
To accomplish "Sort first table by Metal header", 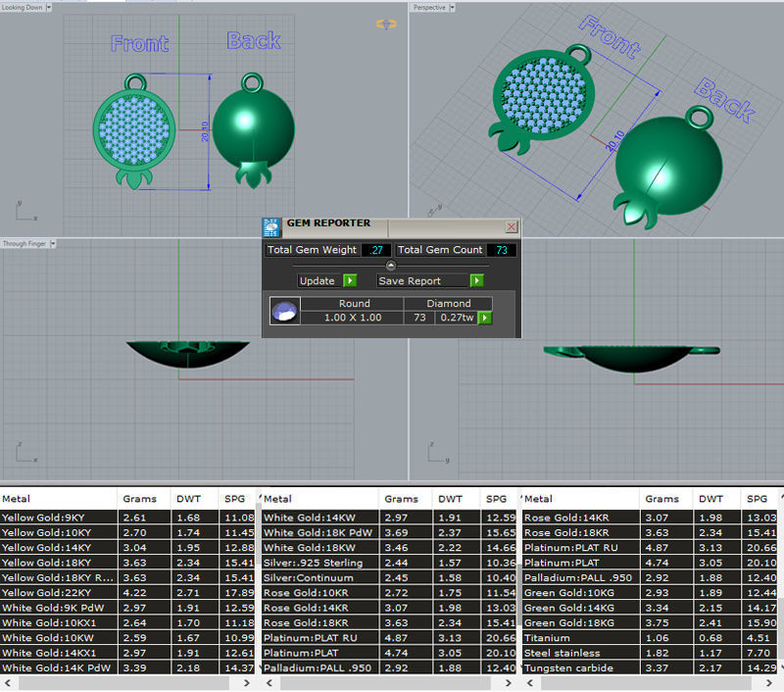I will (x=59, y=499).
